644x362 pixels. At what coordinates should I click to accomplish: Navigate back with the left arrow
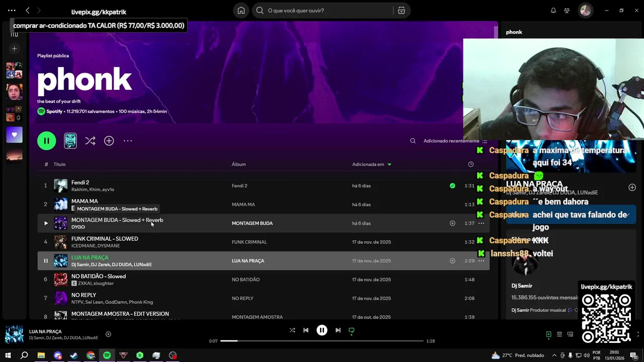[28, 11]
